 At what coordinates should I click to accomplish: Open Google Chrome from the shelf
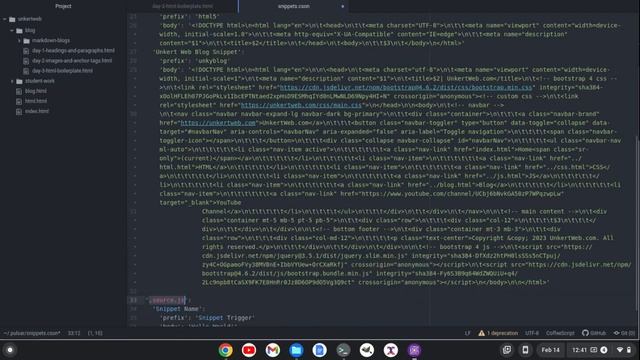click(225, 350)
